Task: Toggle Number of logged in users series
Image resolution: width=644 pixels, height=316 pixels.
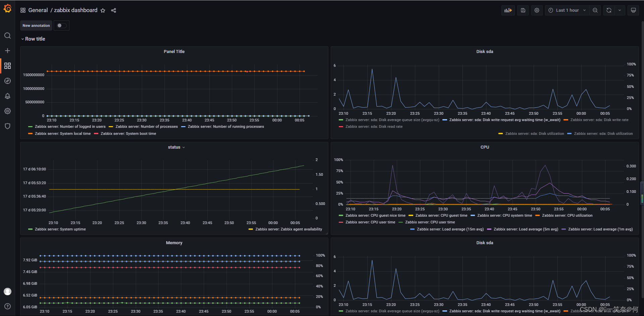Action: [70, 127]
